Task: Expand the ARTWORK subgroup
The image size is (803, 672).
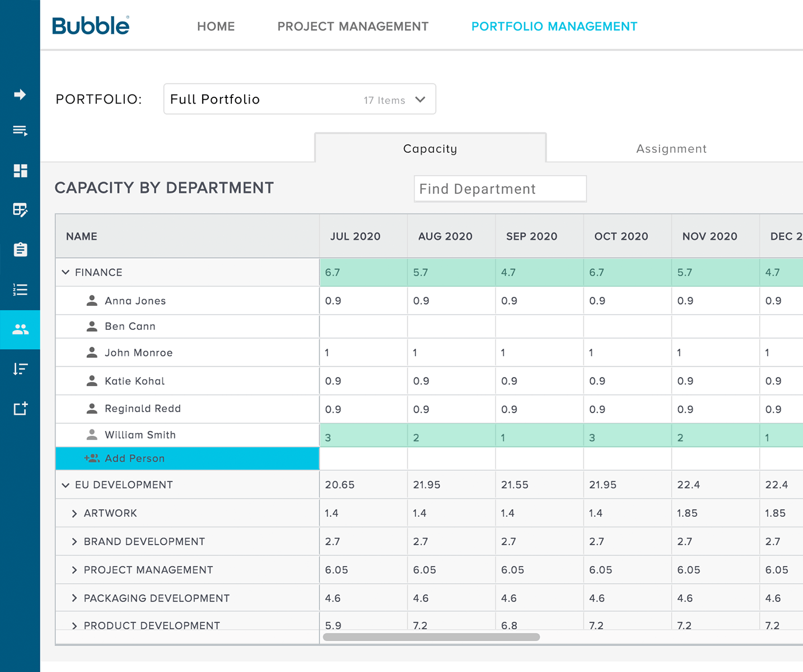Action: (74, 514)
